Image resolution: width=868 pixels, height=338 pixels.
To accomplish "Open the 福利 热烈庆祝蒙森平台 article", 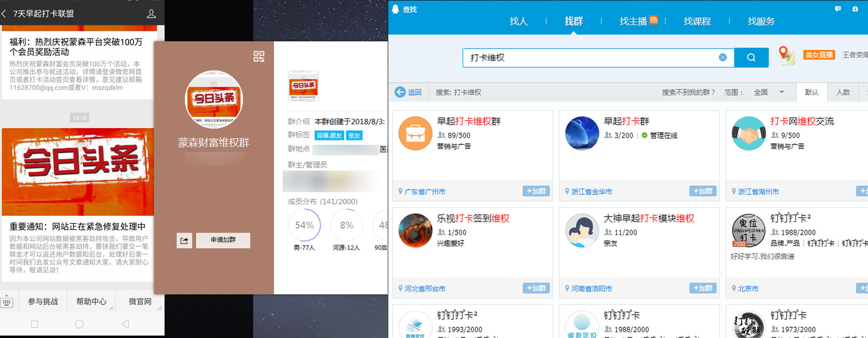I will 76,47.
